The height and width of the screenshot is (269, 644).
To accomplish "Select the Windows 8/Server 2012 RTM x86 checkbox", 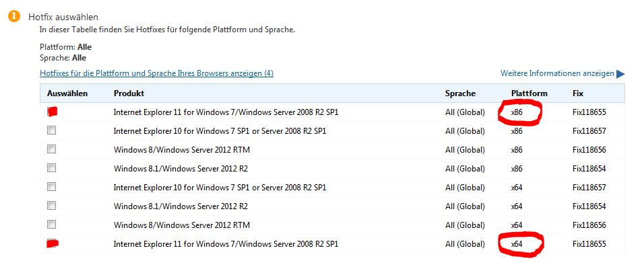I will click(x=52, y=149).
